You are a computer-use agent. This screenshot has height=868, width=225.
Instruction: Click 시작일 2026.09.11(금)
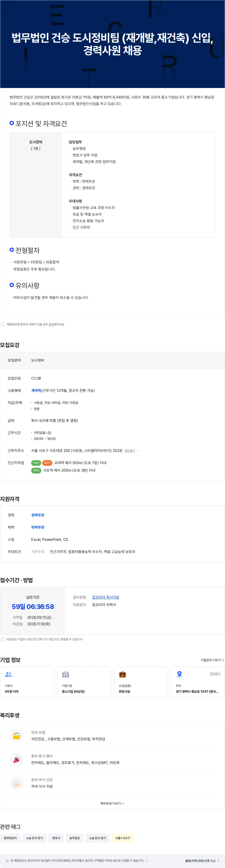click(32, 617)
